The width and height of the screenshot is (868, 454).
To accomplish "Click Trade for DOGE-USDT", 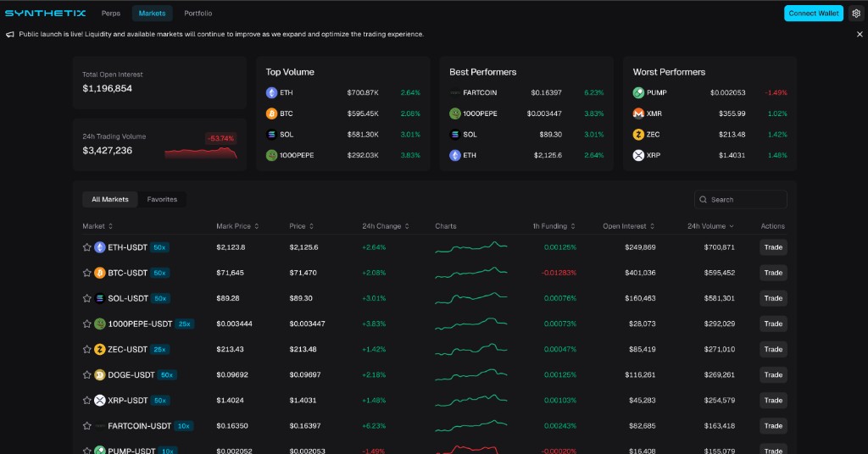I will [773, 374].
